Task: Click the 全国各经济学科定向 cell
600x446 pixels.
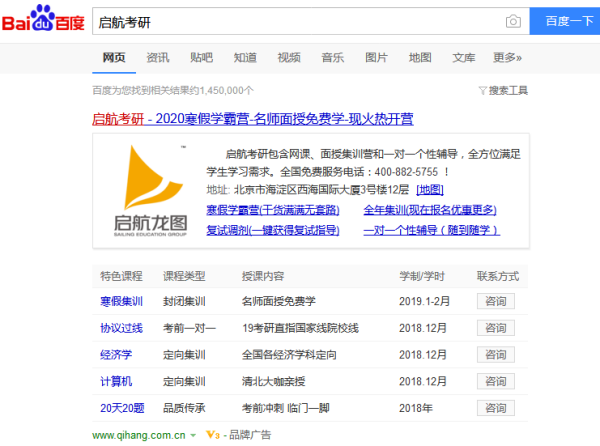Action: click(x=289, y=355)
